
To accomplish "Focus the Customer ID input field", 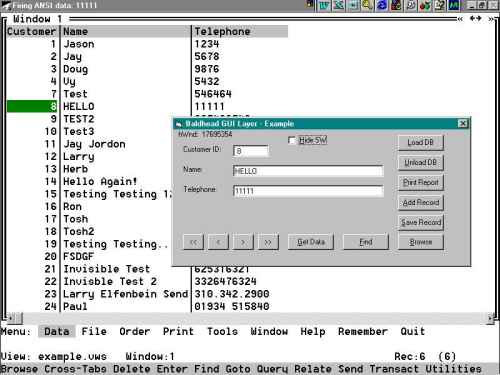I will [x=251, y=151].
